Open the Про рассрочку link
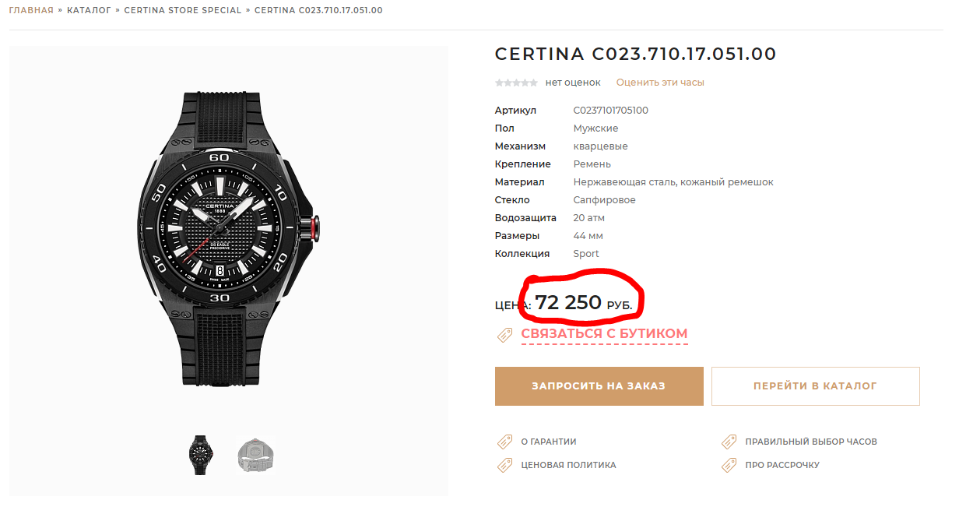 (x=782, y=465)
